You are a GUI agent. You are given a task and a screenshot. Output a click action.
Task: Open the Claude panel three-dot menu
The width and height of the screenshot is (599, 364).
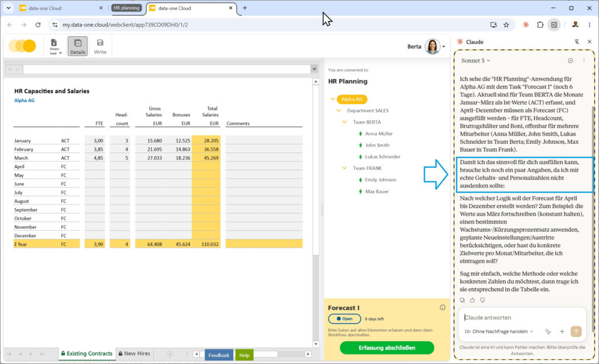584,60
